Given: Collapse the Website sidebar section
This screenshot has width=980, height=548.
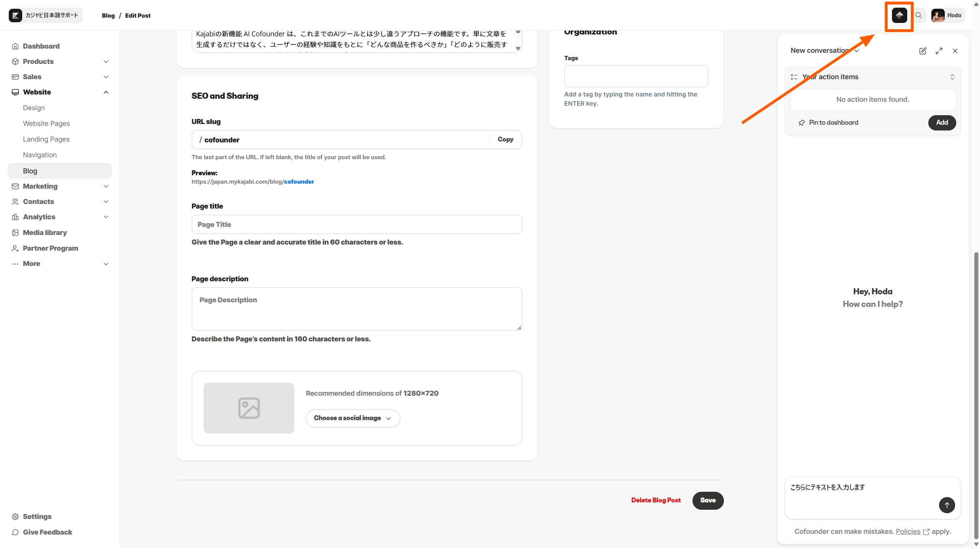Looking at the screenshot, I should [106, 92].
